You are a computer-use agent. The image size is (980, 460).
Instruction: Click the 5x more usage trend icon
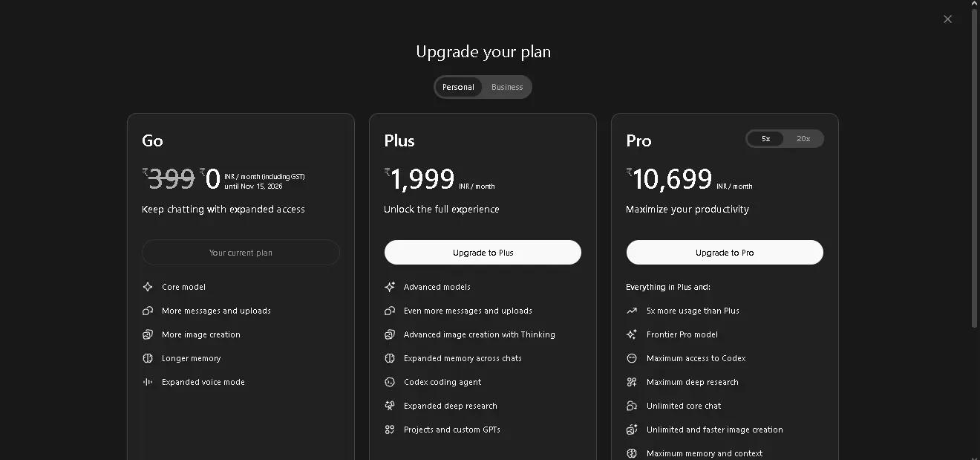632,311
